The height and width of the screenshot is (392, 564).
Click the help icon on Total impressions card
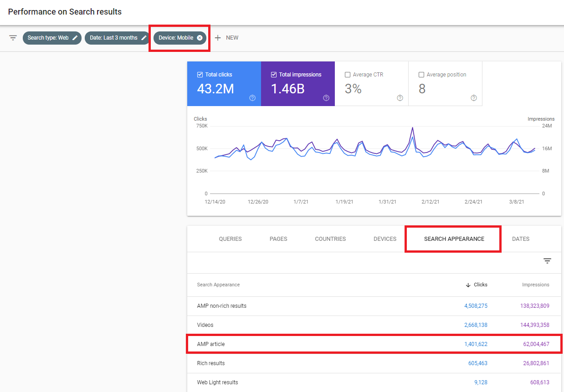tap(326, 98)
